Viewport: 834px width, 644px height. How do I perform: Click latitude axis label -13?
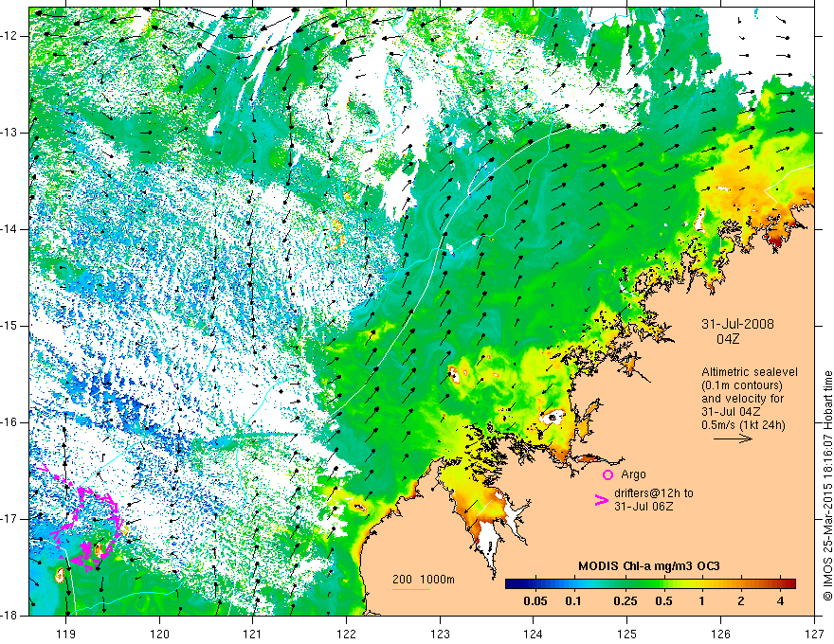pyautogui.click(x=9, y=133)
